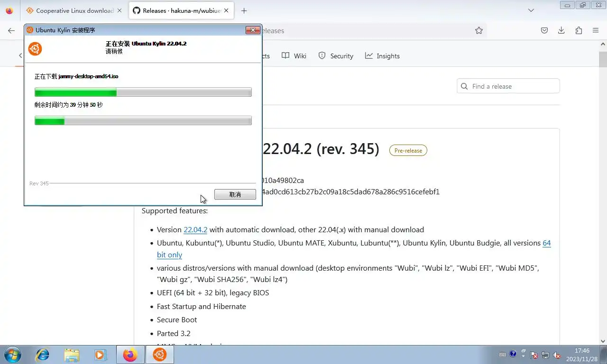The width and height of the screenshot is (607, 364).
Task: Click the Firefox View icon
Action: [x=9, y=10]
